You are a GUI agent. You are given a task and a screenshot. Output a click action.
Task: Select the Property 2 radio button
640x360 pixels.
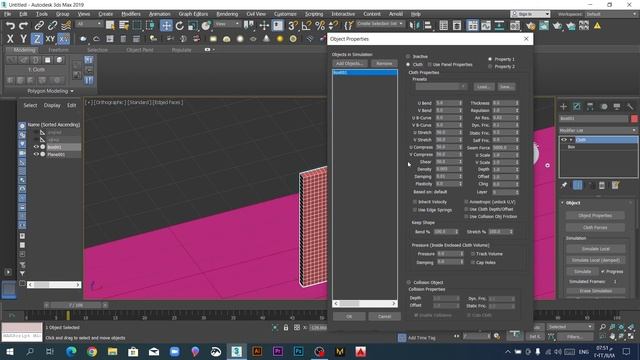pos(490,67)
